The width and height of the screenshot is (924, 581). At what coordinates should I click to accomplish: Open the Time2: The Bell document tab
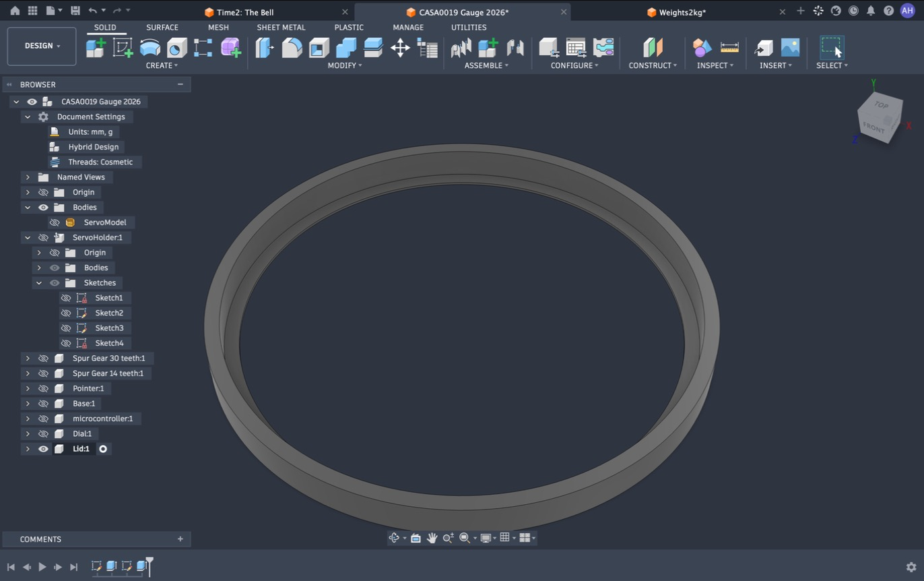click(x=245, y=12)
